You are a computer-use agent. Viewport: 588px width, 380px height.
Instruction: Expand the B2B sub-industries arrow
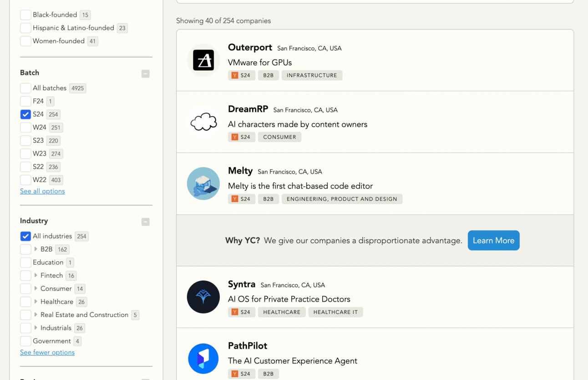point(35,249)
